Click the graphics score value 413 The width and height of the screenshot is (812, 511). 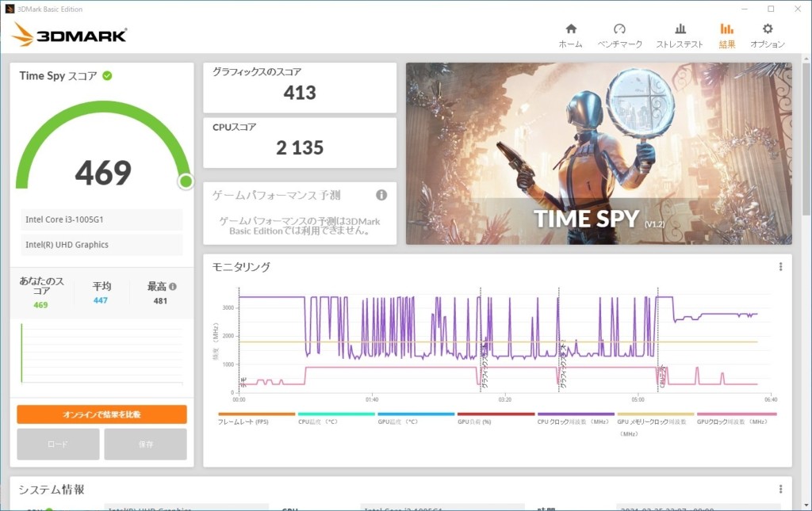click(300, 93)
